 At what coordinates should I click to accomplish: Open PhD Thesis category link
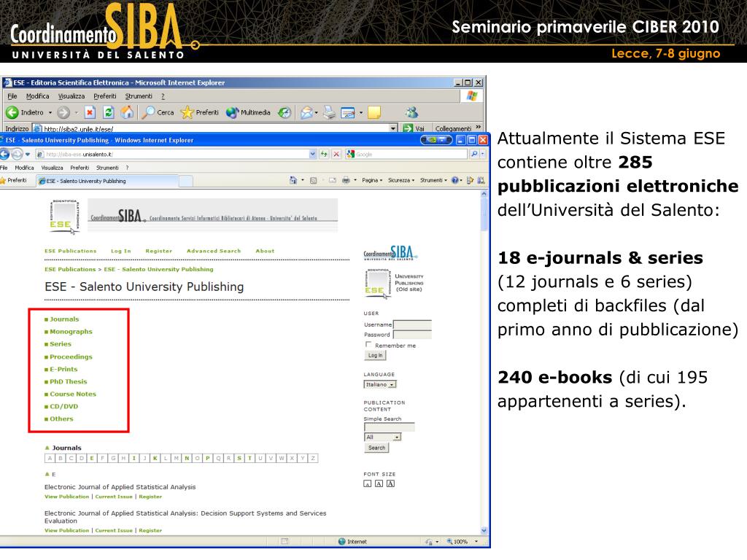pyautogui.click(x=69, y=381)
